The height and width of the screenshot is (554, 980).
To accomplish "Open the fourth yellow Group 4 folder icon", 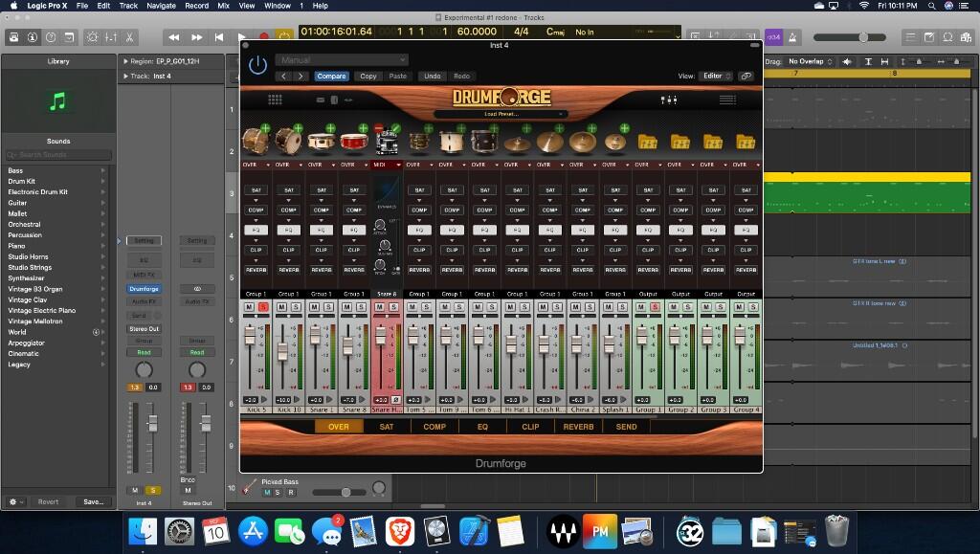I will pos(746,143).
